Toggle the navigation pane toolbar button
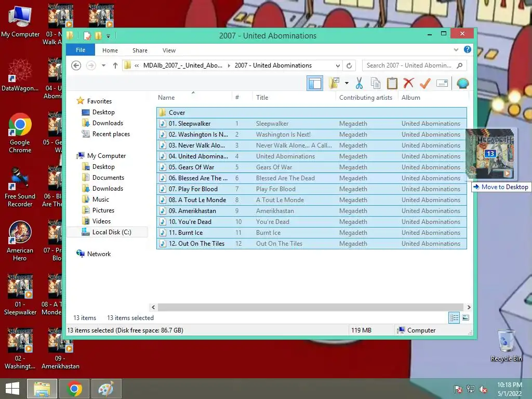Screen dimensions: 532x399 tap(314, 83)
